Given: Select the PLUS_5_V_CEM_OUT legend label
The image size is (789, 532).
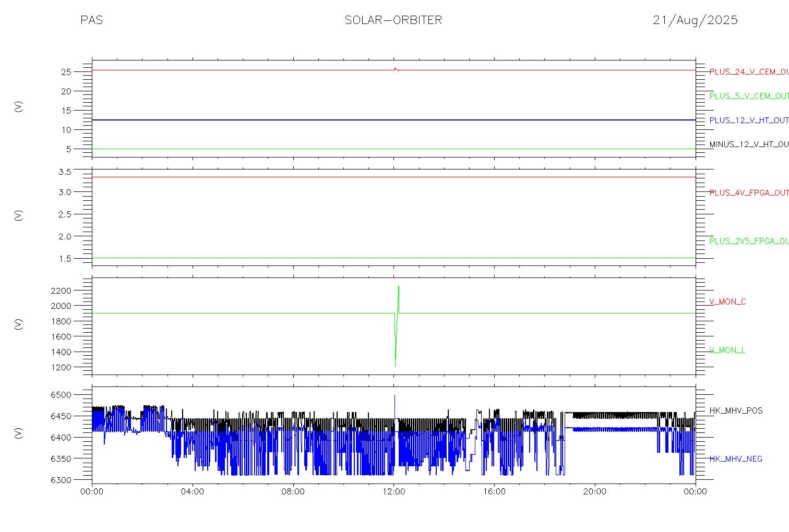Looking at the screenshot, I should pos(749,96).
